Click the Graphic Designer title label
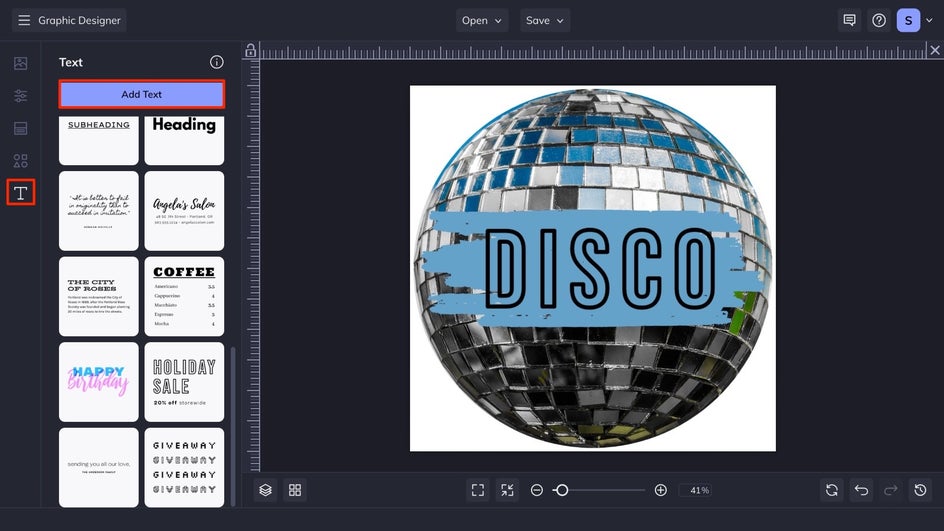The height and width of the screenshot is (531, 944). 79,20
